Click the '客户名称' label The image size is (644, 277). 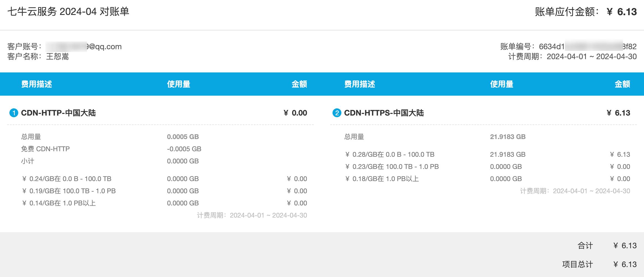click(x=24, y=56)
